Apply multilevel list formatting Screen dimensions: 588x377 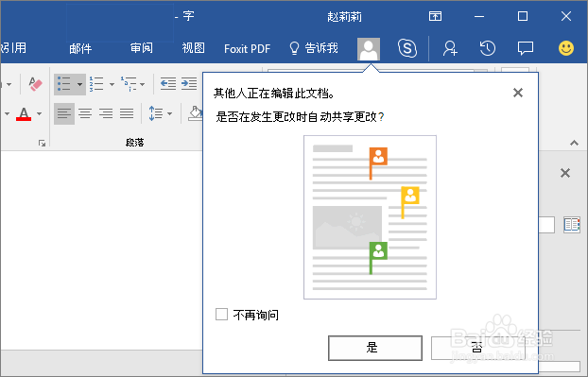click(129, 84)
